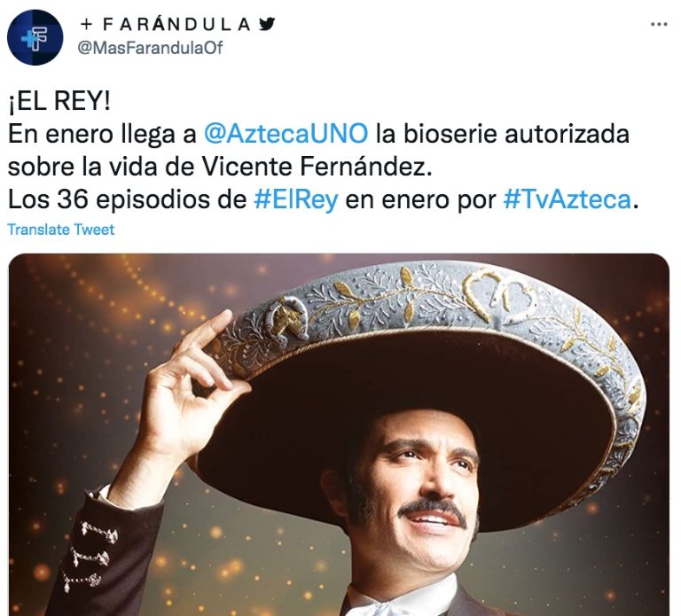
Task: Click the 'sobre la vida de Vicente Fernández' text
Action: point(220,167)
